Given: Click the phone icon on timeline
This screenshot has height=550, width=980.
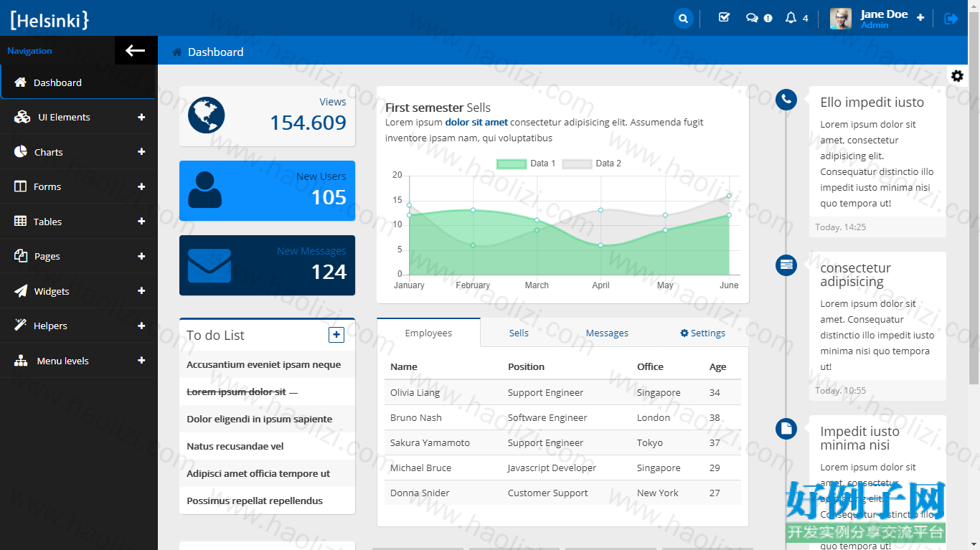Looking at the screenshot, I should point(786,99).
